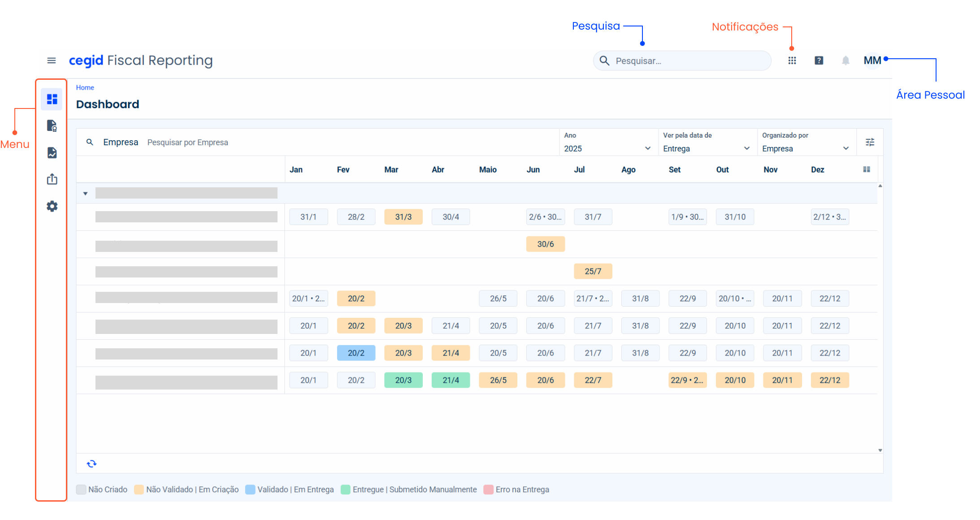Open the filter settings sliders icon

click(870, 142)
